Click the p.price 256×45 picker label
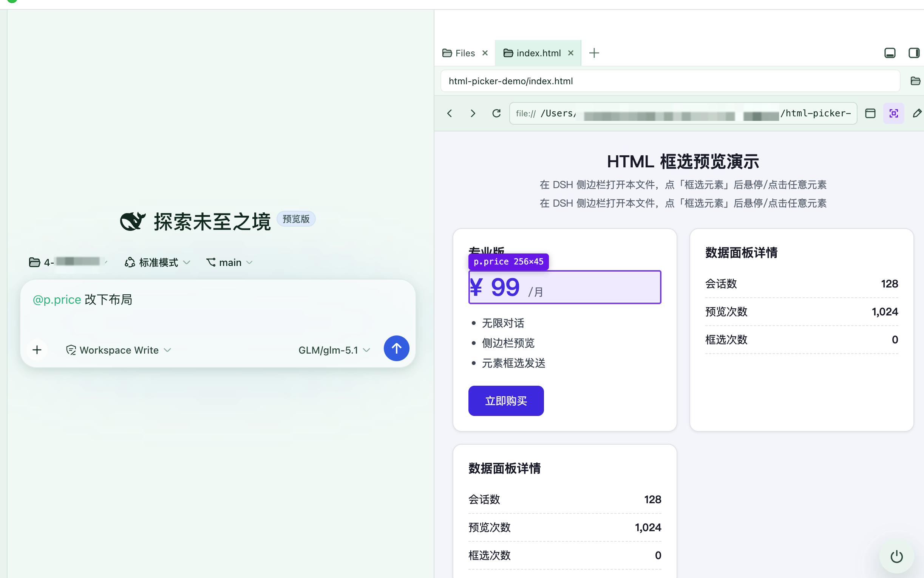 (508, 262)
